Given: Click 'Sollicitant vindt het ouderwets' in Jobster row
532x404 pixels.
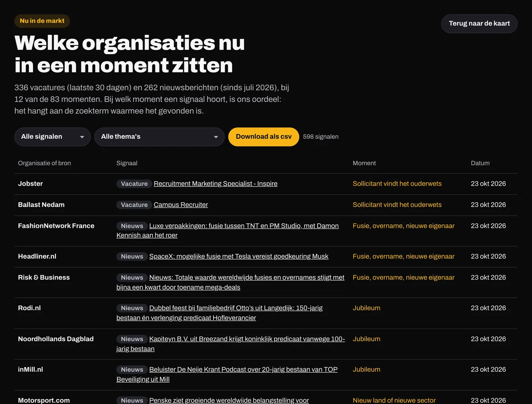Looking at the screenshot, I should [397, 184].
